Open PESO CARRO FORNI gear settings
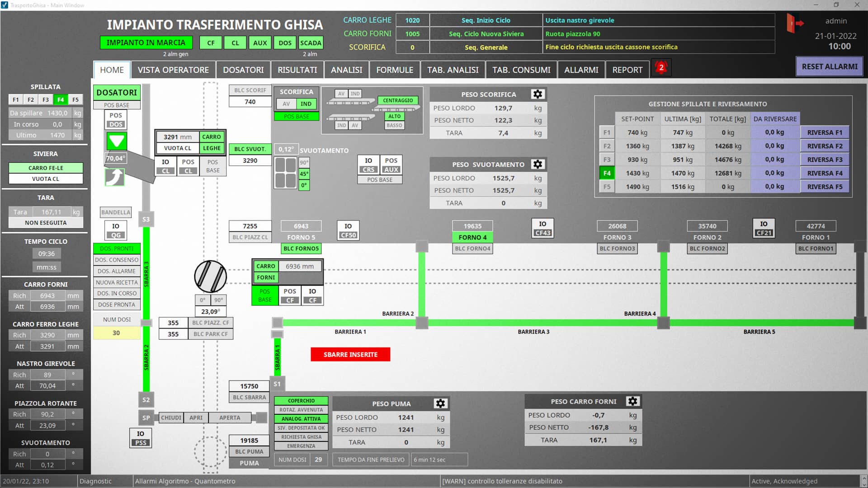This screenshot has height=488, width=868. pos(632,401)
